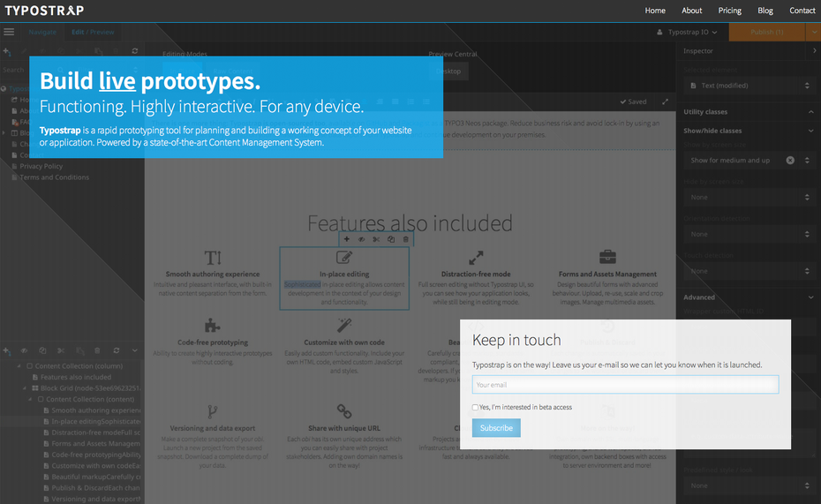
Task: Collapse the Utility classes section
Action: (811, 111)
